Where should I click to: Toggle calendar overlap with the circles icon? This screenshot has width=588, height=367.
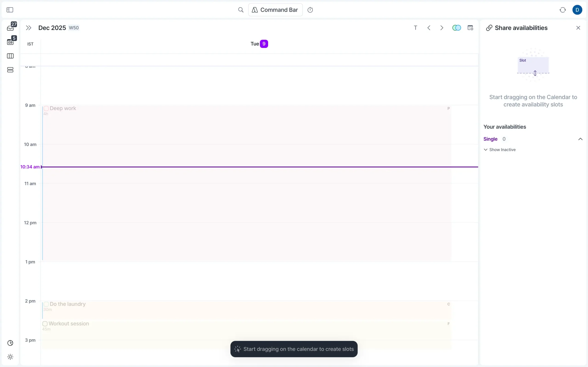coord(457,28)
